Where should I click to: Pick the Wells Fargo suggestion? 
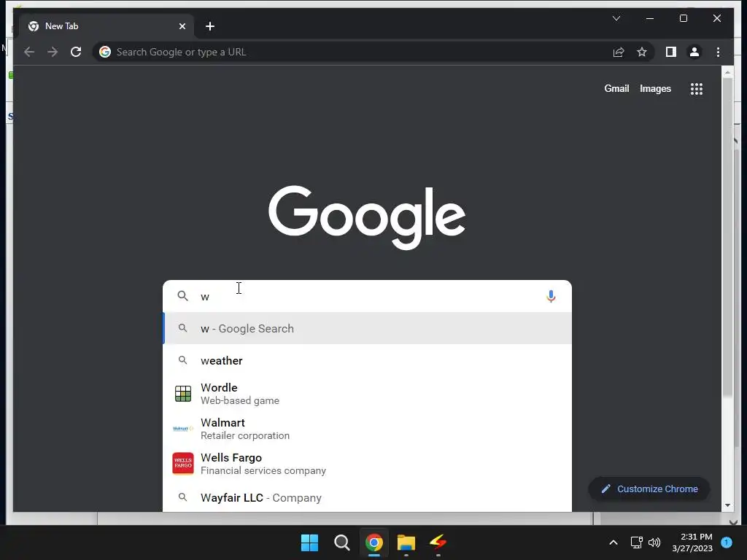coord(368,463)
